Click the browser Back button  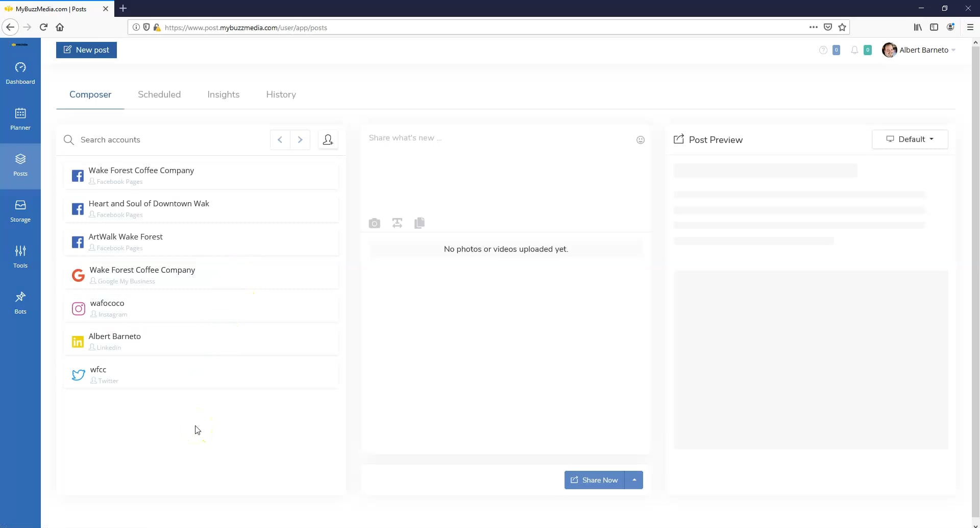[10, 27]
